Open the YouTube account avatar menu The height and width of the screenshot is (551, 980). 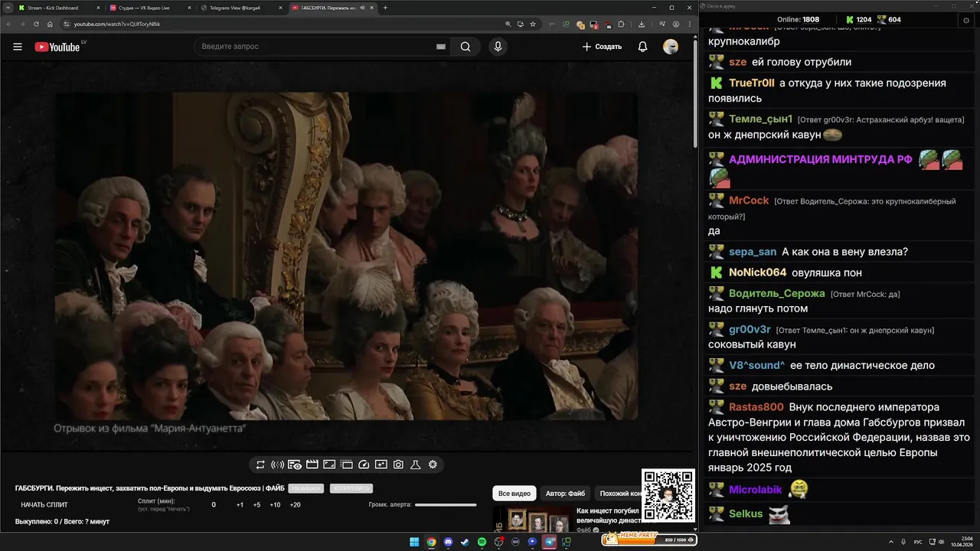click(671, 47)
